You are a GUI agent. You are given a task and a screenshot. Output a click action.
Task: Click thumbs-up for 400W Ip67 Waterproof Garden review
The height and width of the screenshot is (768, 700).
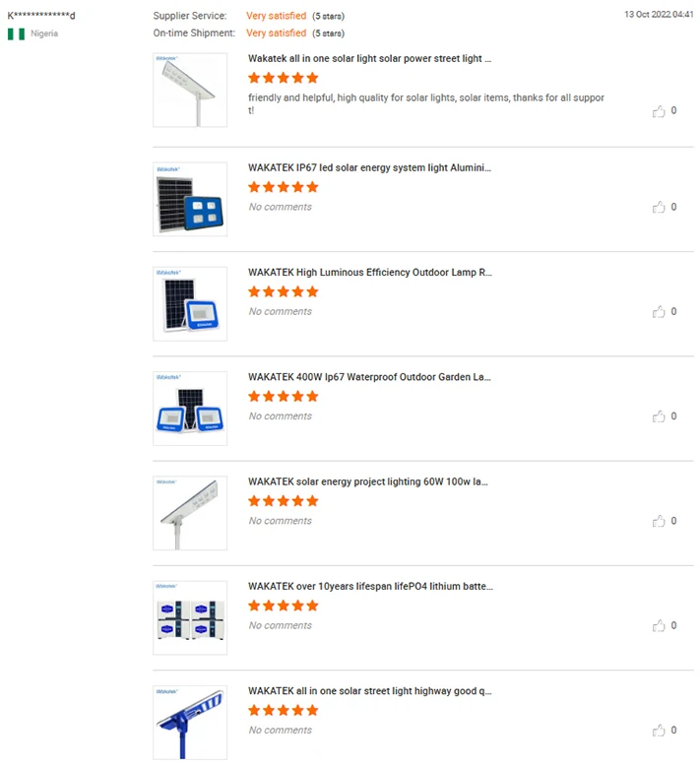[659, 416]
